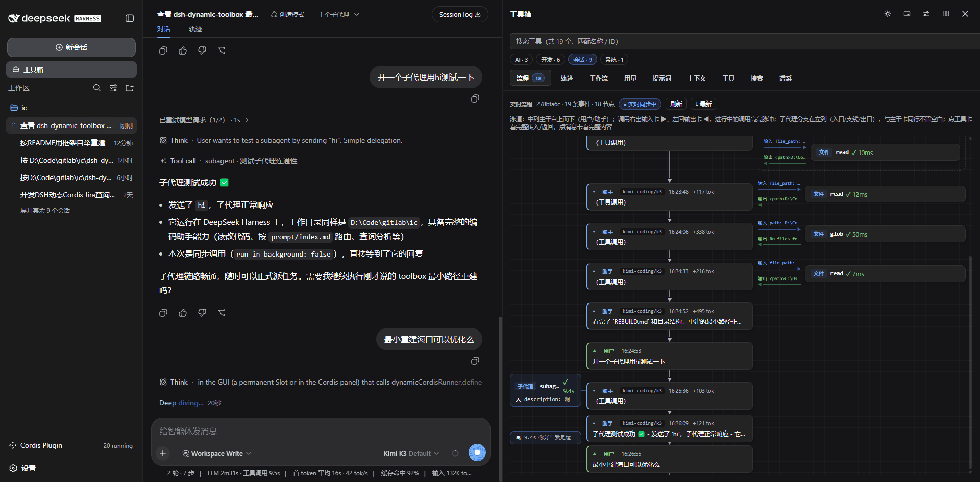The height and width of the screenshot is (482, 980).
Task: Add a new workspace folder
Action: (x=130, y=88)
